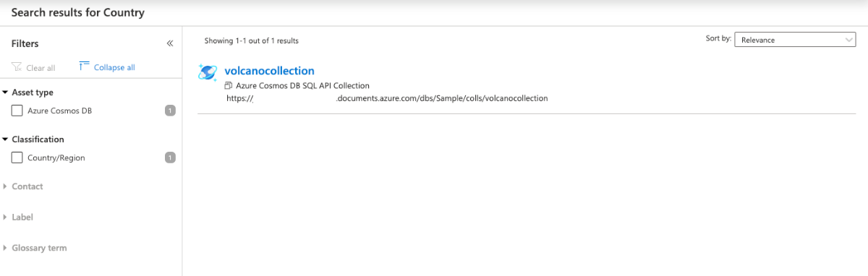Image resolution: width=868 pixels, height=276 pixels.
Task: Click the Collapse all icon
Action: (x=84, y=66)
